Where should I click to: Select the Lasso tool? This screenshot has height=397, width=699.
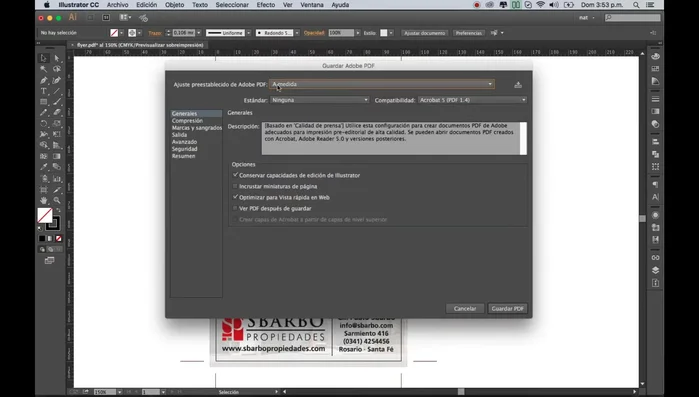(57, 69)
